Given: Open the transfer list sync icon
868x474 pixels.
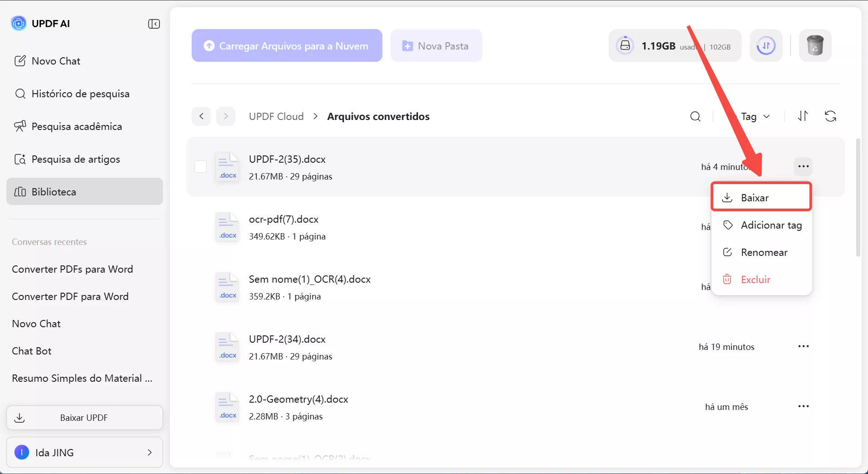Looking at the screenshot, I should pos(766,45).
